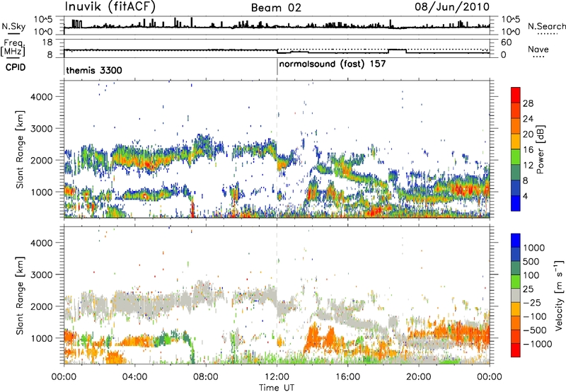Screen dimensions: 566x392
Task: Click the '04:00' time tick label
Action: 134,377
